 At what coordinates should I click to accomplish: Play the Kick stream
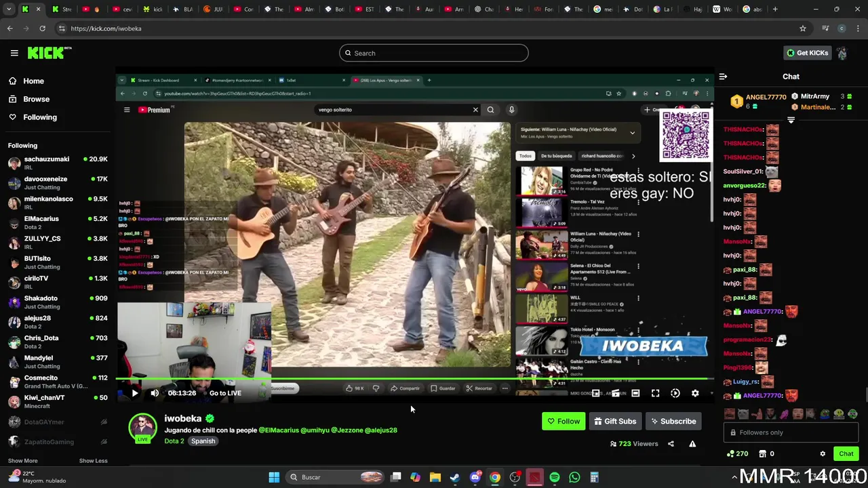coord(134,393)
